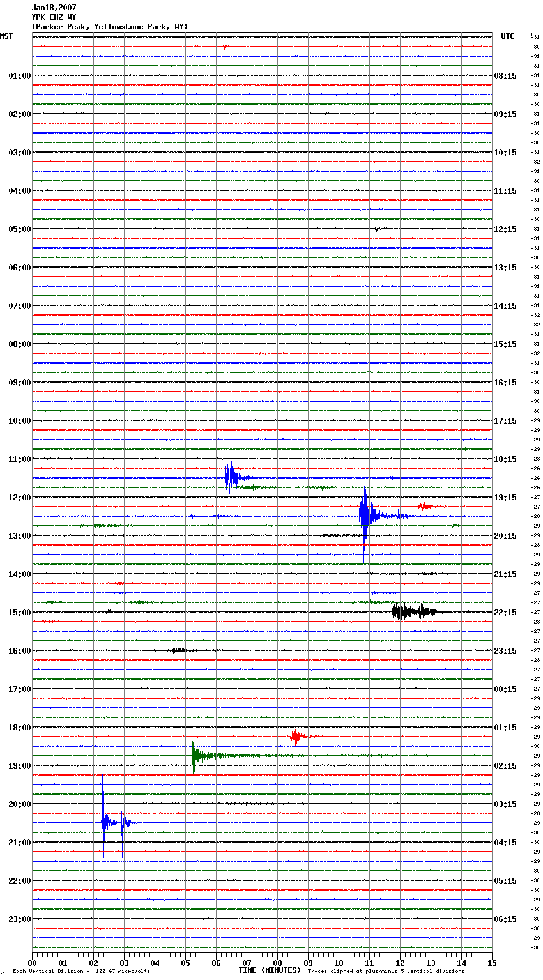543x980 pixels.
Task: Click the DC column header
Action: pos(530,34)
